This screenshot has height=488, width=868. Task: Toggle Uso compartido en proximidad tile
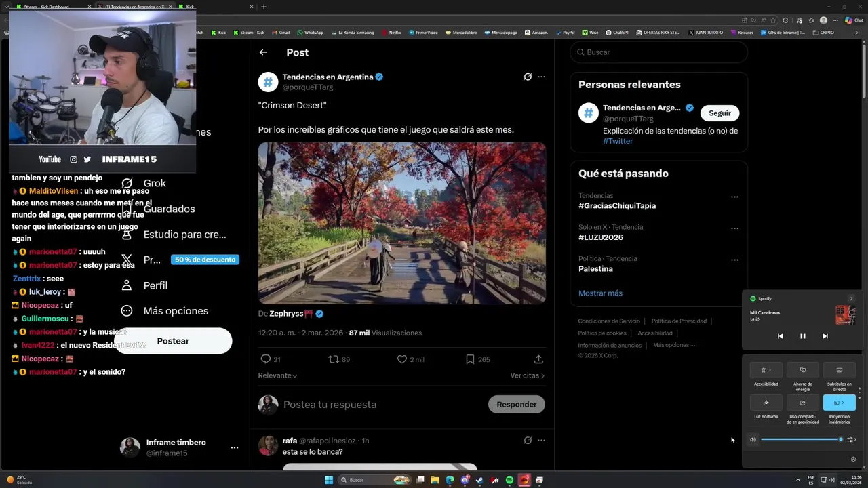point(803,403)
